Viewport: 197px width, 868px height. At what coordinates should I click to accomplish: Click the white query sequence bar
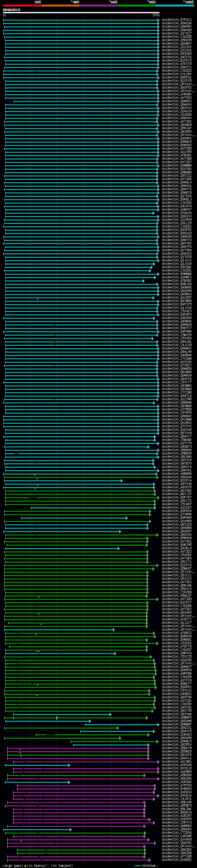click(x=81, y=12)
